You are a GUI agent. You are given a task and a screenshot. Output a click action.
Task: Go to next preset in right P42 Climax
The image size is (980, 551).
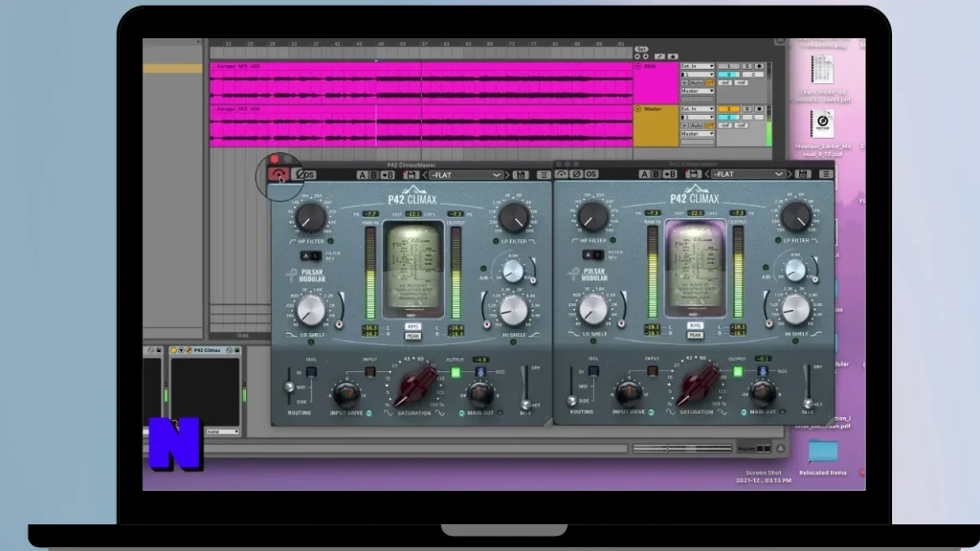(x=790, y=174)
